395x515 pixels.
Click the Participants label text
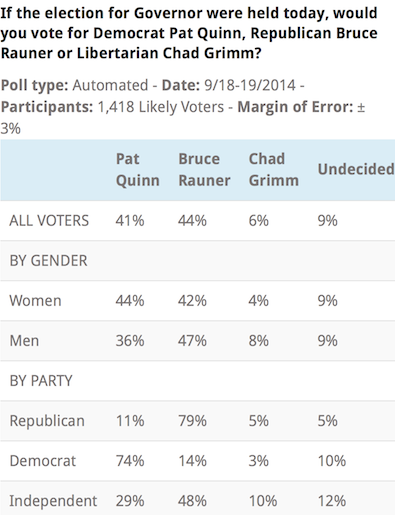pyautogui.click(x=47, y=107)
